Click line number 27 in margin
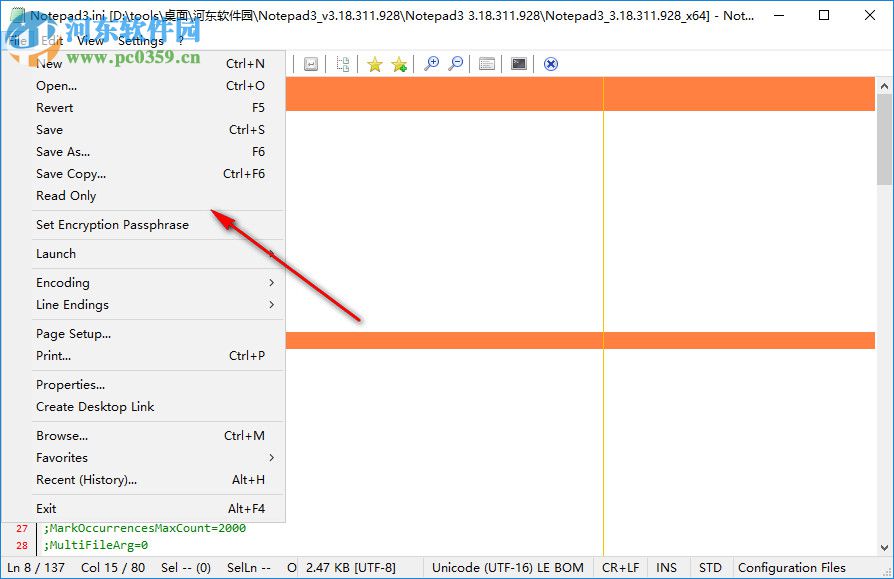This screenshot has width=894, height=579. (x=22, y=528)
